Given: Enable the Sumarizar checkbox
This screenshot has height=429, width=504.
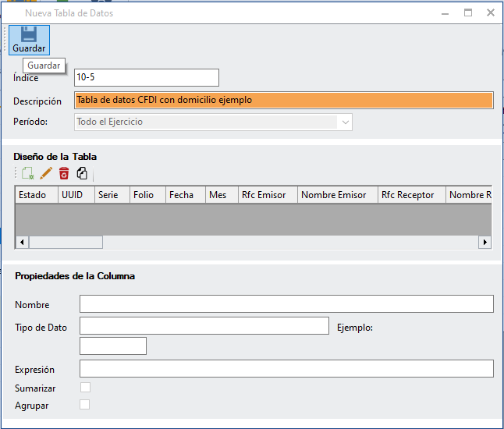Looking at the screenshot, I should pyautogui.click(x=85, y=388).
